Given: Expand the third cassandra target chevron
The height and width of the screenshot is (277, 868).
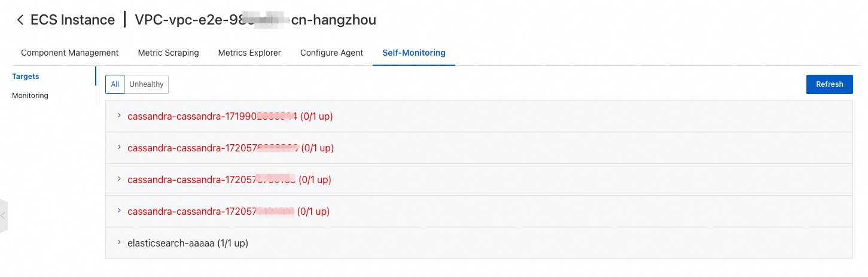Looking at the screenshot, I should (x=120, y=179).
